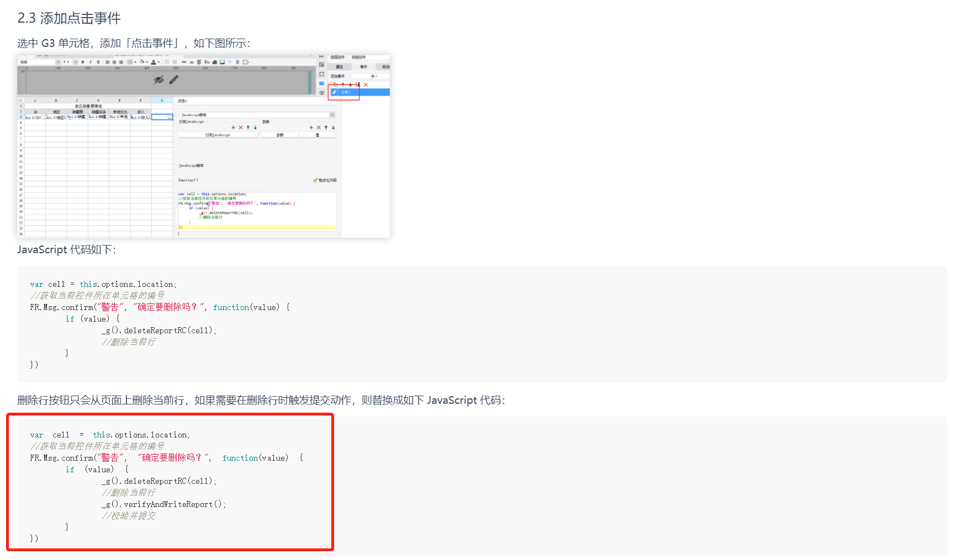958x560 pixels.
Task: Open the 宋体 font dropdown in the screenshot toolbar
Action: [40, 62]
